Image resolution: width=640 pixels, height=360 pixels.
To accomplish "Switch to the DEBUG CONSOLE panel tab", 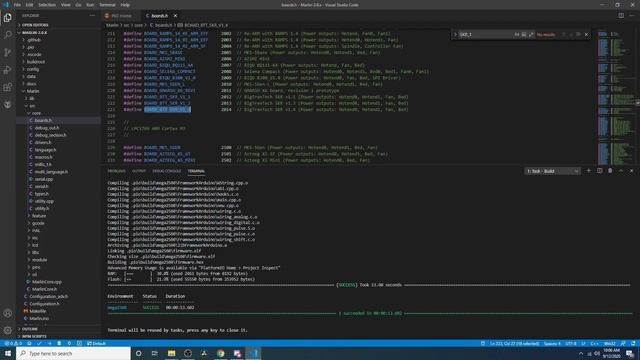I will pyautogui.click(x=167, y=171).
